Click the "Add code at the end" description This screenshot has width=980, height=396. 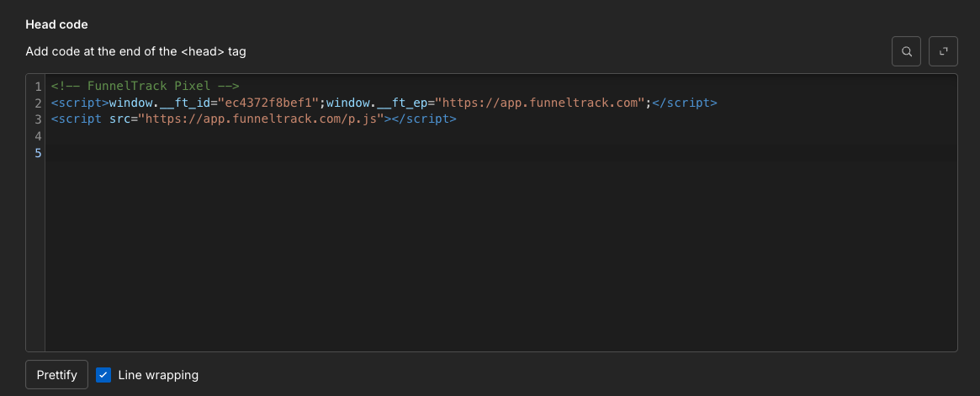[135, 51]
